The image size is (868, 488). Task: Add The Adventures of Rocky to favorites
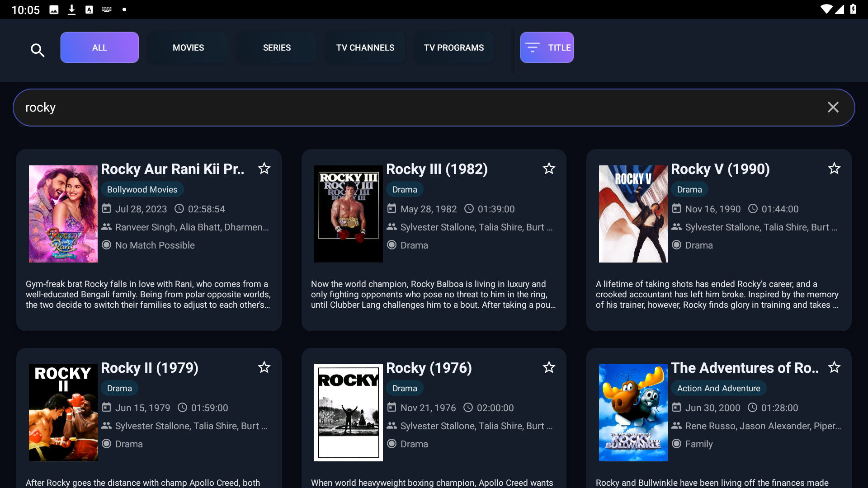834,367
